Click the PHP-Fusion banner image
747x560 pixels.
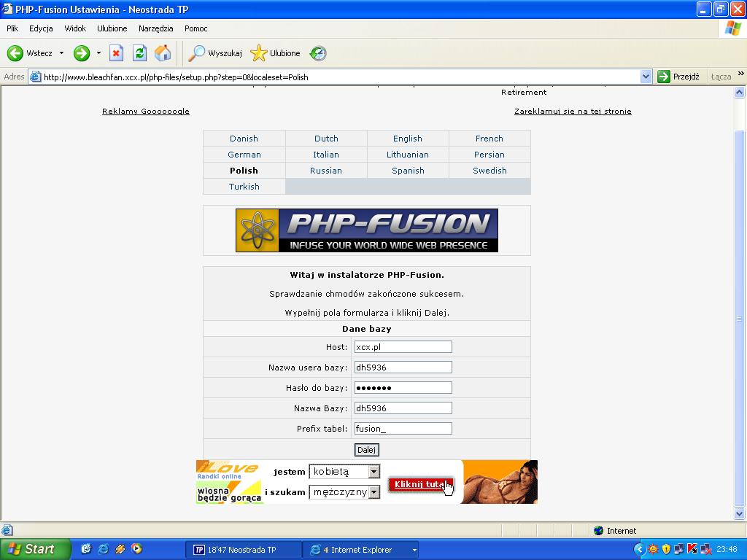pyautogui.click(x=367, y=230)
